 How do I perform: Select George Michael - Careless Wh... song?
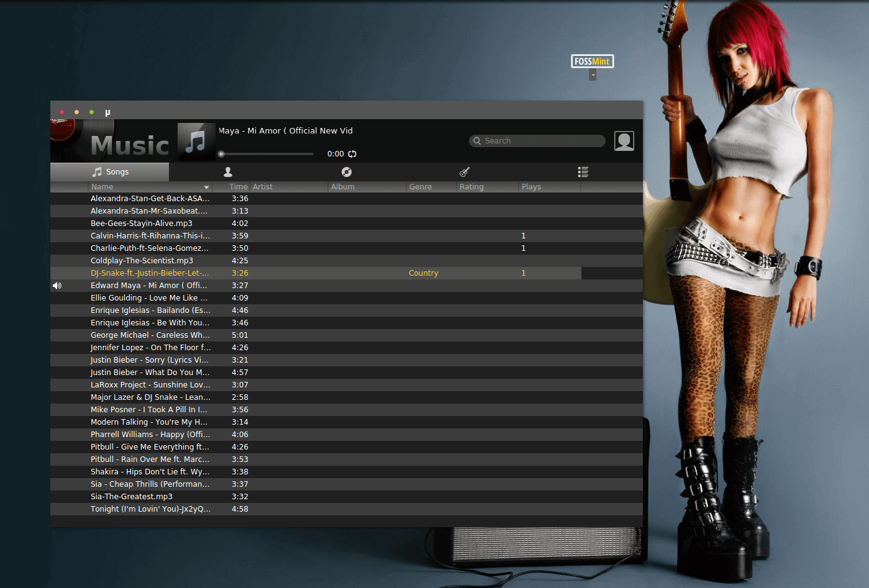pos(150,335)
